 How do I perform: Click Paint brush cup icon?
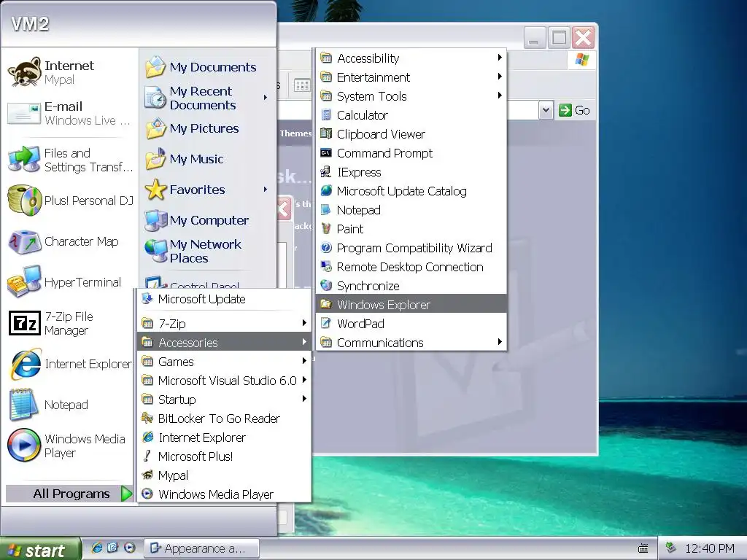pos(326,228)
